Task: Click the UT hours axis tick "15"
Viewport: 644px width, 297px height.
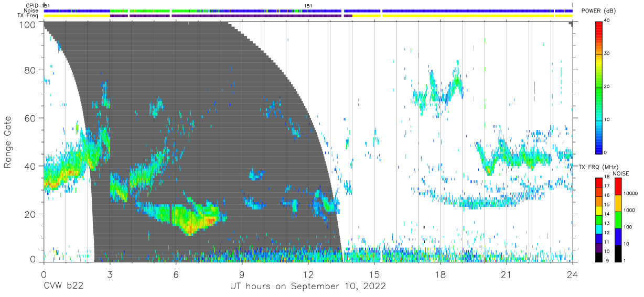Action: [374, 274]
